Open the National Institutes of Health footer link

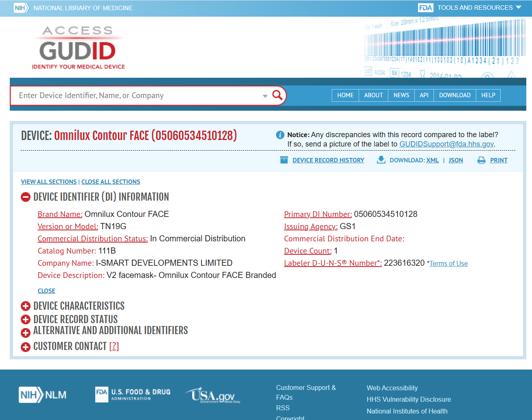[x=407, y=411]
